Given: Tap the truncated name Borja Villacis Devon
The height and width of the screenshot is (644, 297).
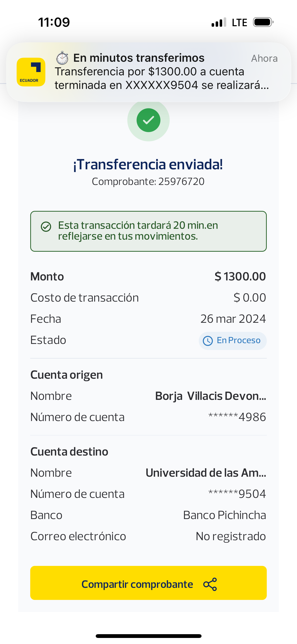Looking at the screenshot, I should (x=211, y=396).
